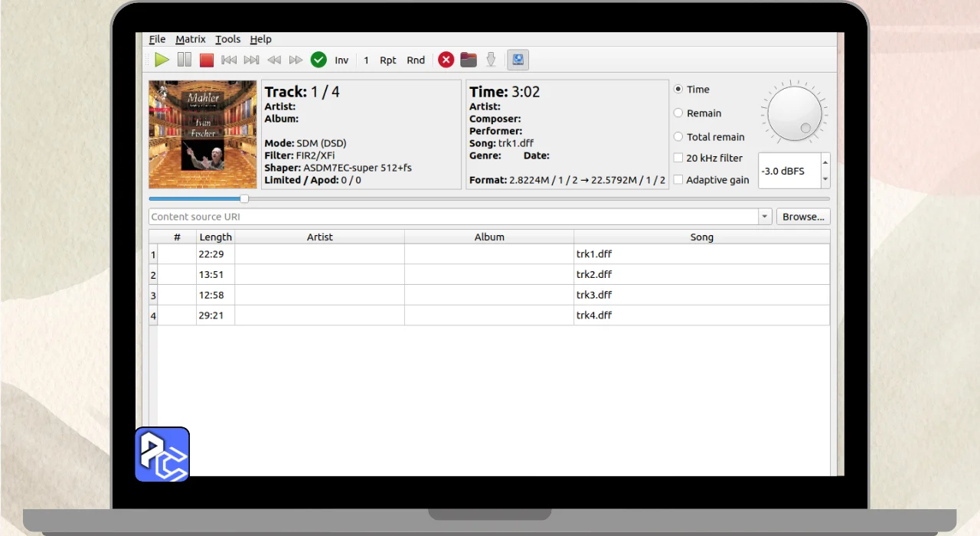
Task: Enable the Adaptive gain checkbox
Action: (x=678, y=180)
